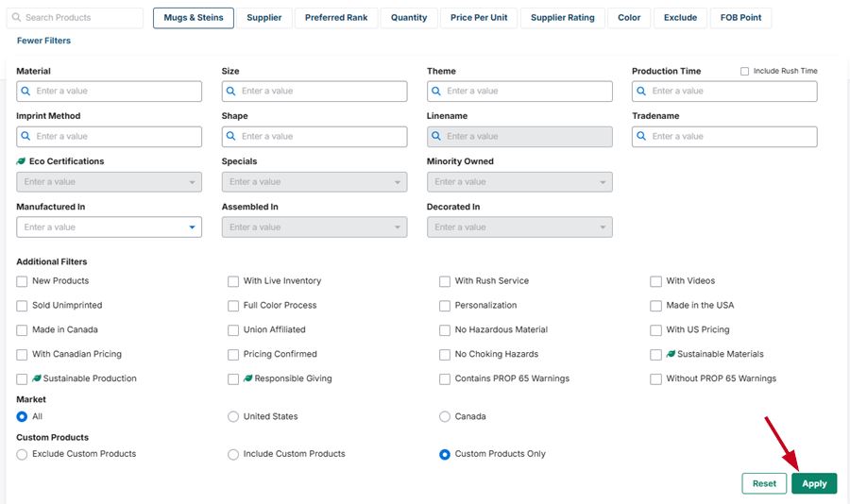The width and height of the screenshot is (850, 504).
Task: Click the leaf icon next to Sustainable Materials
Action: point(671,355)
